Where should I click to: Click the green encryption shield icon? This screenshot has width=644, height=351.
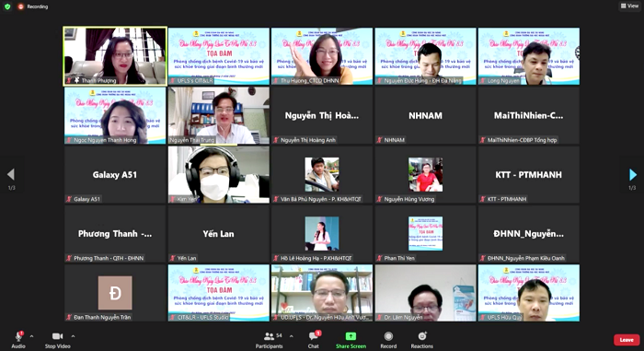point(7,6)
